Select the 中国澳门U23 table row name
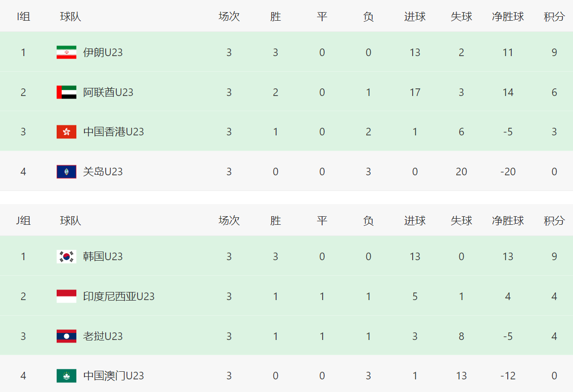Screen dimensions: 573x392 113,376
